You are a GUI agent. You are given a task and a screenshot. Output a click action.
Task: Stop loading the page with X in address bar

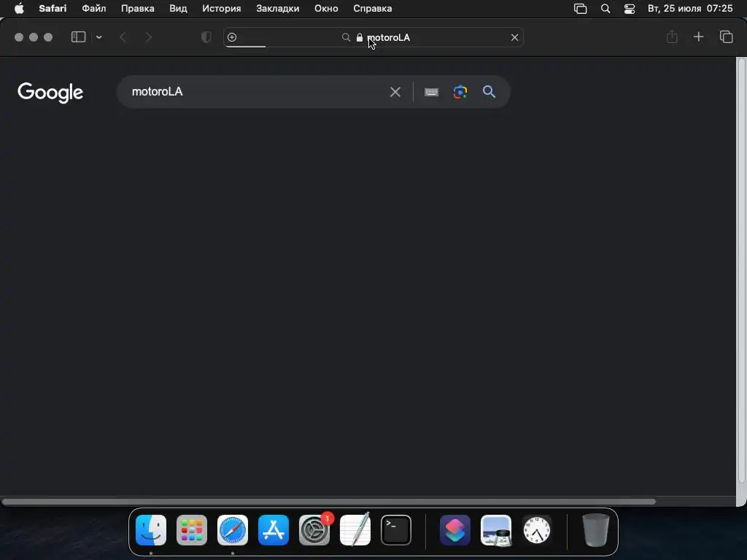click(514, 37)
